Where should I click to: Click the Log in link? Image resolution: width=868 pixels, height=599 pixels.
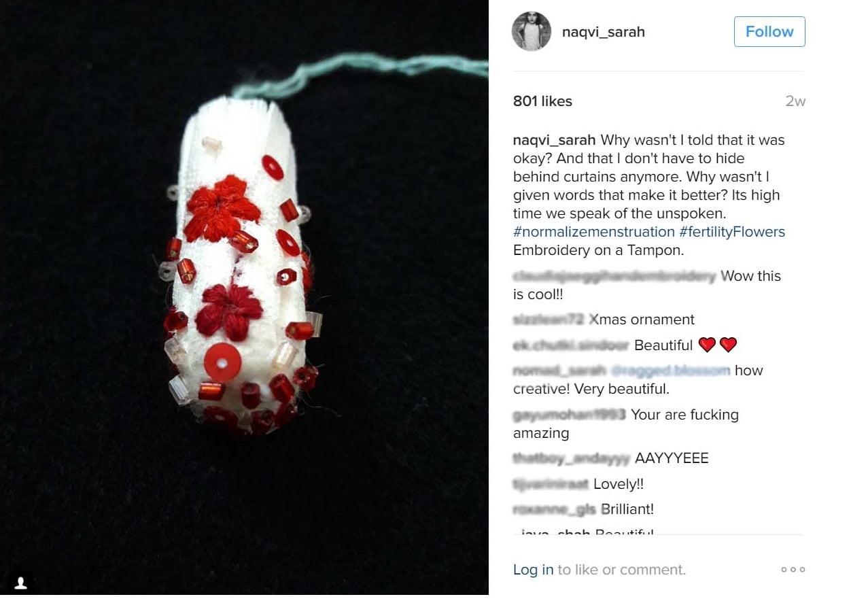(534, 570)
